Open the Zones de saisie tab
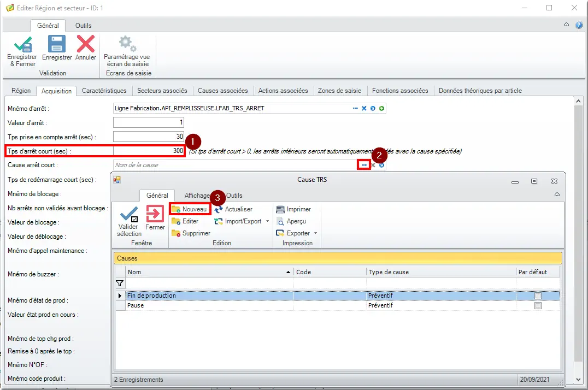 340,91
